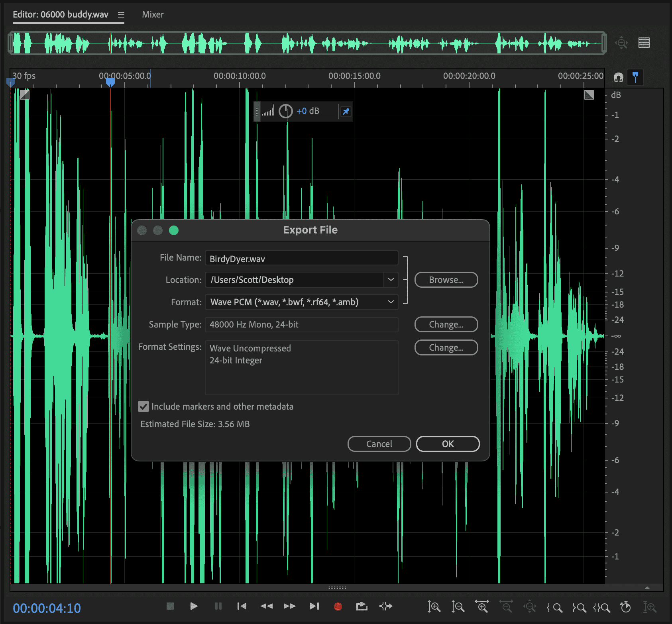Click Move Playhead to Next icon
The height and width of the screenshot is (624, 672).
[x=314, y=606]
